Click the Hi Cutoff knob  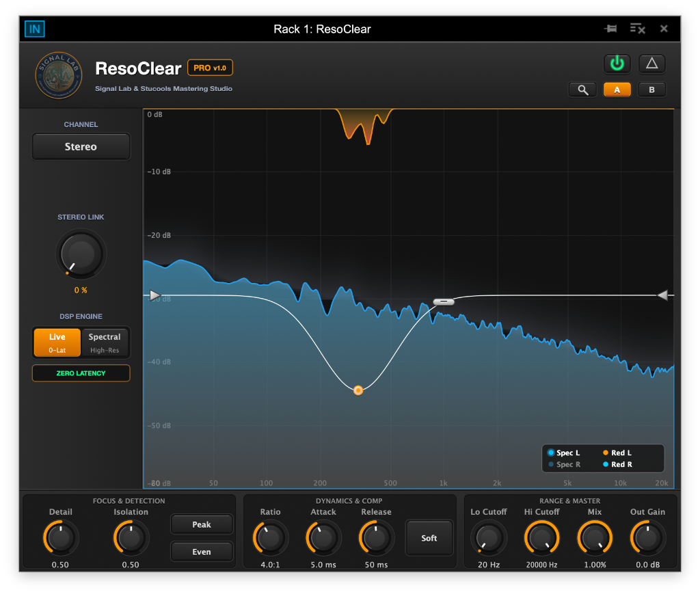pos(541,538)
